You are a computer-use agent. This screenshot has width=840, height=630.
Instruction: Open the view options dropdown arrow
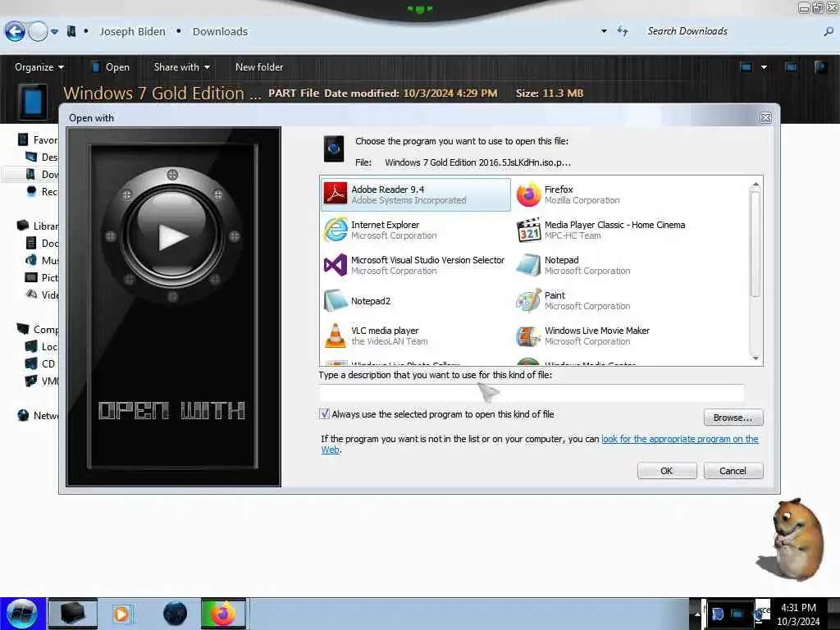tap(764, 67)
